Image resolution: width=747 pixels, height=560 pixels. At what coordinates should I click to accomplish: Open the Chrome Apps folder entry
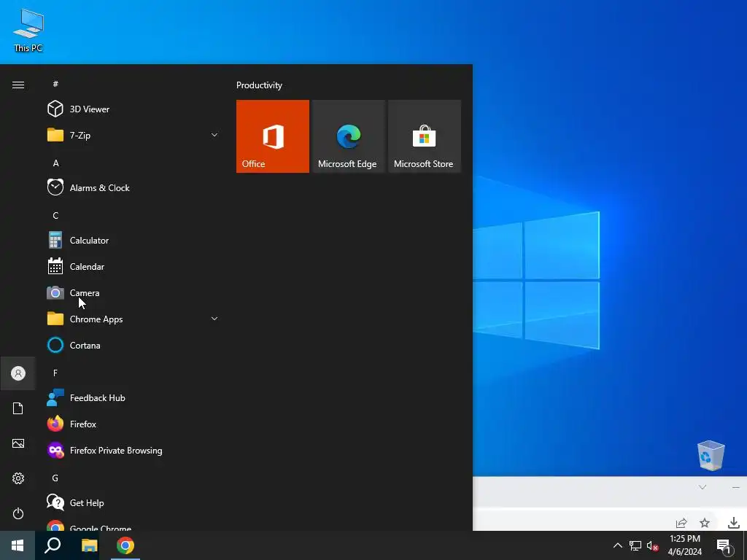(x=133, y=319)
